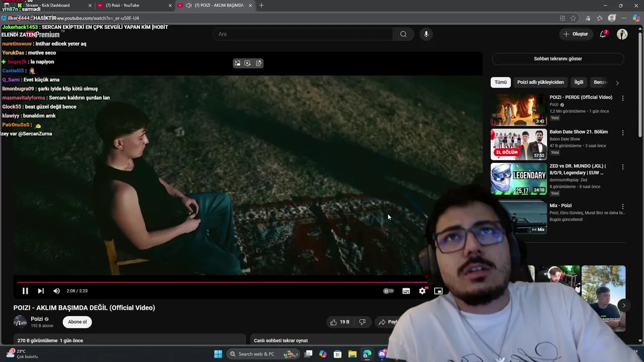
Task: Open ZED vs DR. MUNDO video thumbnail
Action: pos(519,178)
